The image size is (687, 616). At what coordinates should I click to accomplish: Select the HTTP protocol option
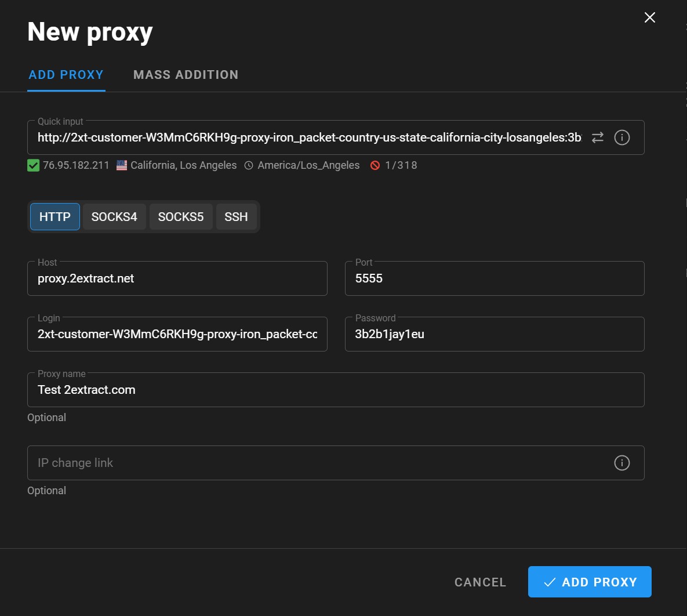pos(54,216)
